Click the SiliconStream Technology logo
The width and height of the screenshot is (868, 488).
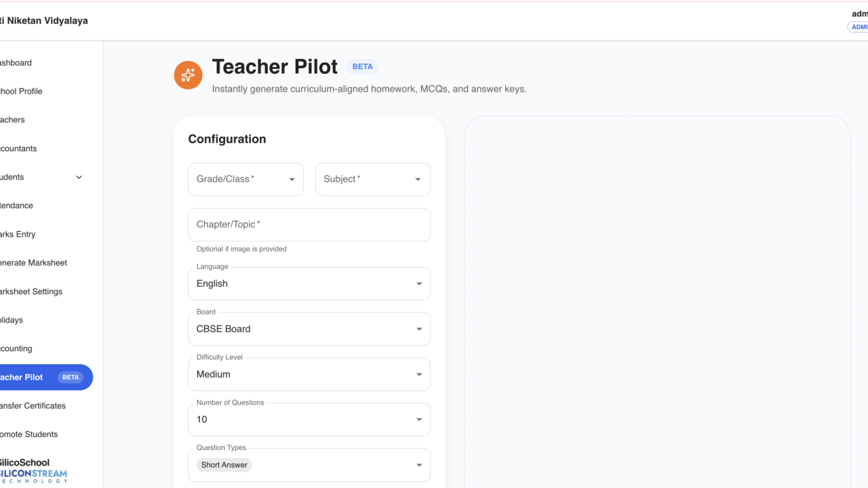pyautogui.click(x=33, y=476)
